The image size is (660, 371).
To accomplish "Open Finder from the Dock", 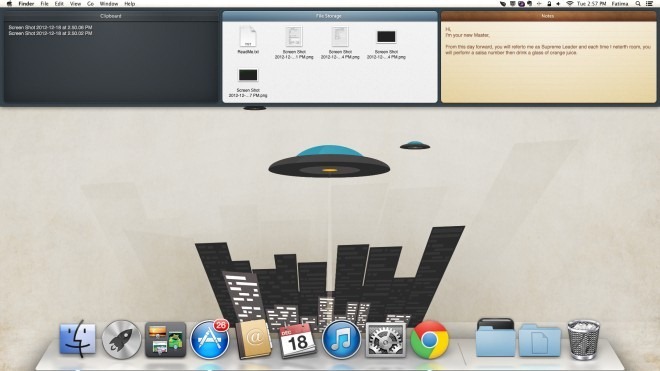I will 77,339.
